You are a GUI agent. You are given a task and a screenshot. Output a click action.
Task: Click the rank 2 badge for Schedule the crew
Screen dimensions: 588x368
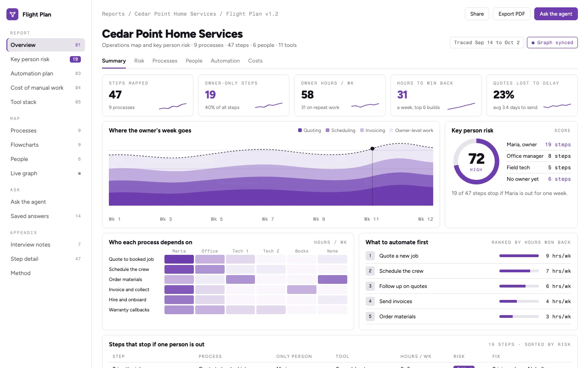pyautogui.click(x=370, y=271)
